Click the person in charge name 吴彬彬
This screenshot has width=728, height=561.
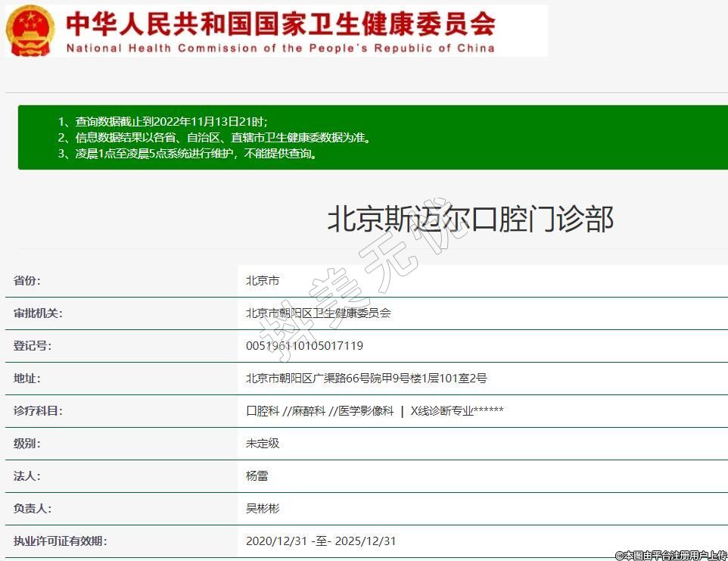263,509
